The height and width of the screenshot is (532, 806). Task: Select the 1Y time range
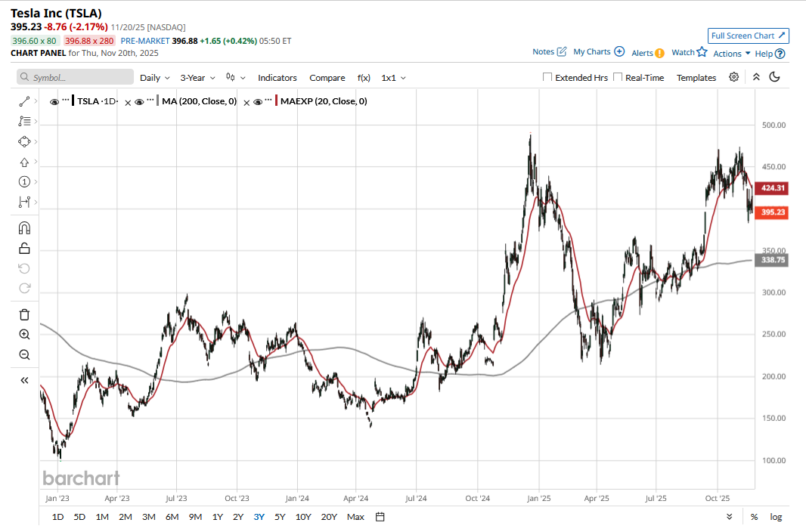coord(218,517)
